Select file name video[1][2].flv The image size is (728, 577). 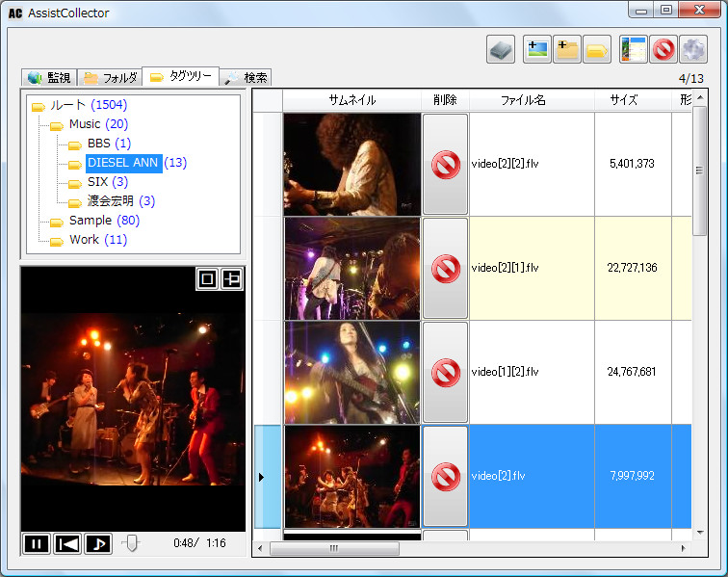click(505, 372)
